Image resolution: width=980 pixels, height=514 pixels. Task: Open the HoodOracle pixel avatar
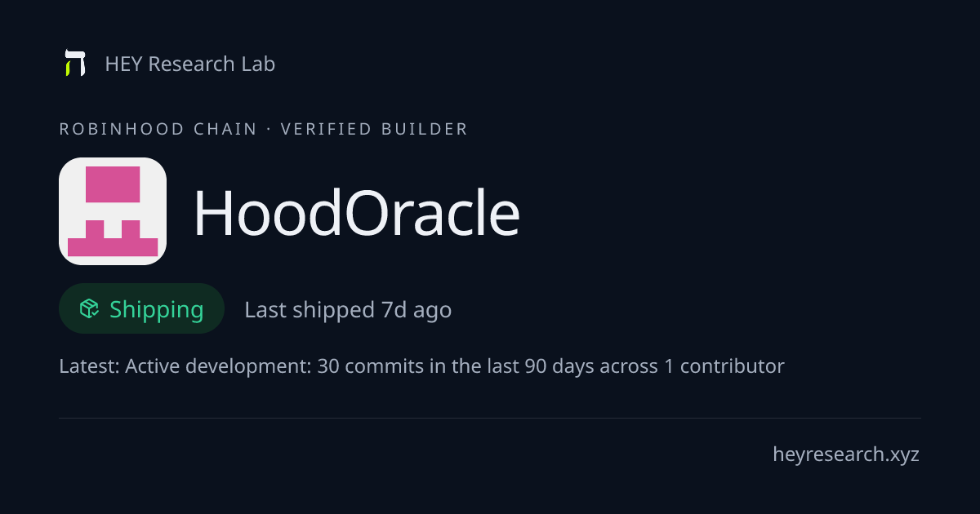point(113,211)
